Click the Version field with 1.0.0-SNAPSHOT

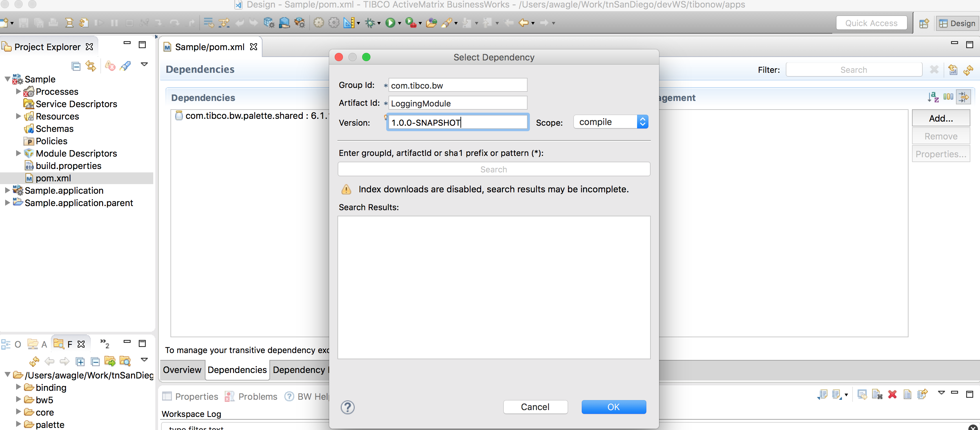(x=458, y=122)
